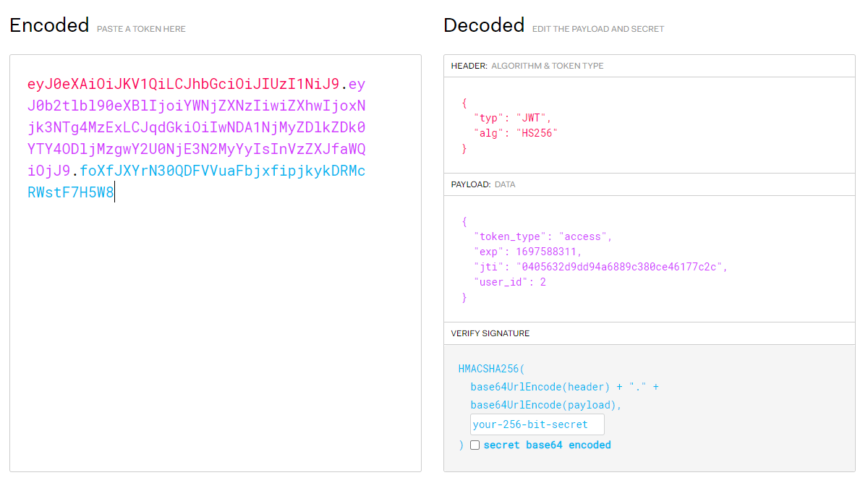This screenshot has height=483, width=868.
Task: Click the "alg": "HS256" header line
Action: 516,133
